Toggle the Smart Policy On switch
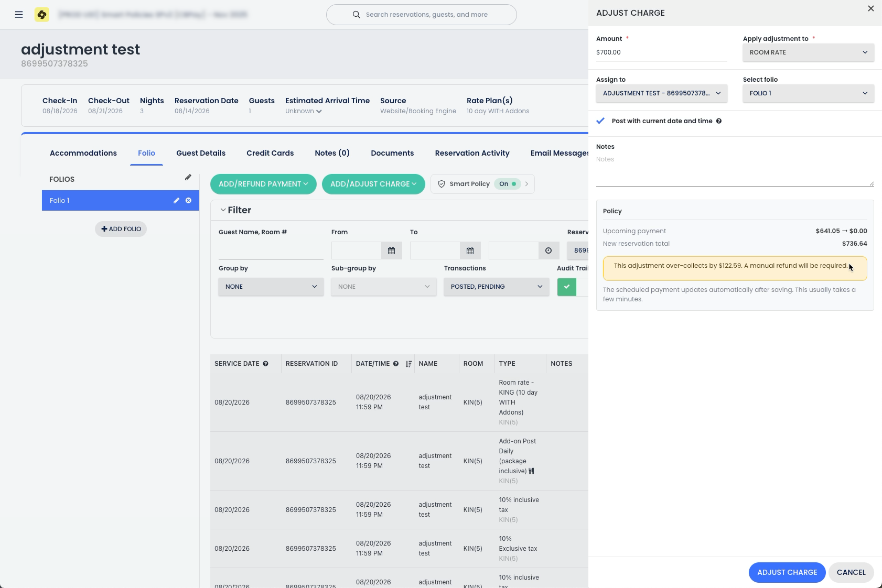Image resolution: width=882 pixels, height=588 pixels. (x=508, y=184)
